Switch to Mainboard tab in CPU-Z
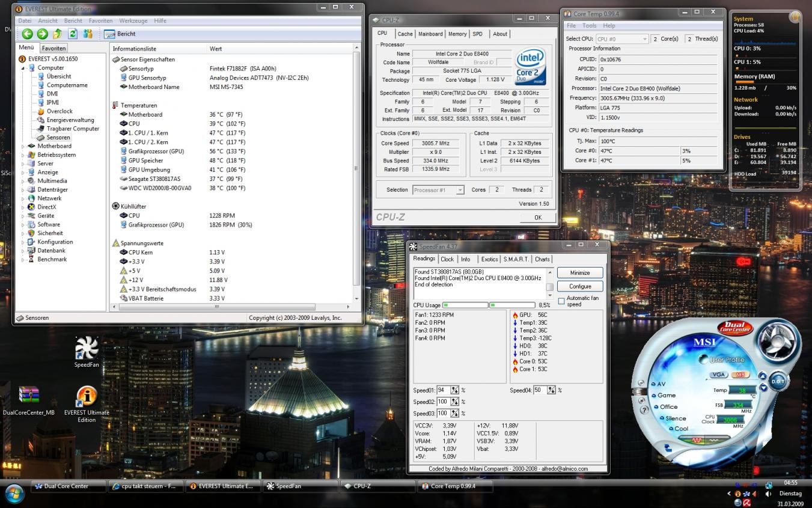The width and height of the screenshot is (812, 508). pos(430,34)
